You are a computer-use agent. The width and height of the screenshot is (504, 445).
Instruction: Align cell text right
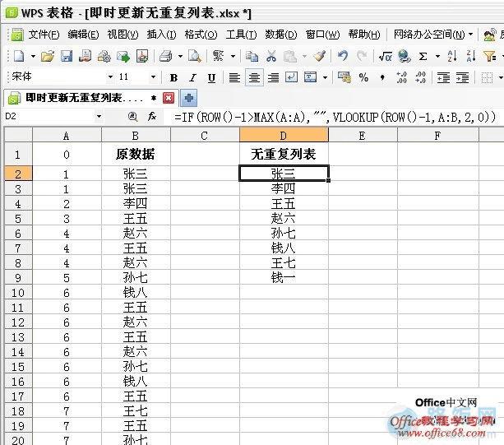pos(273,77)
